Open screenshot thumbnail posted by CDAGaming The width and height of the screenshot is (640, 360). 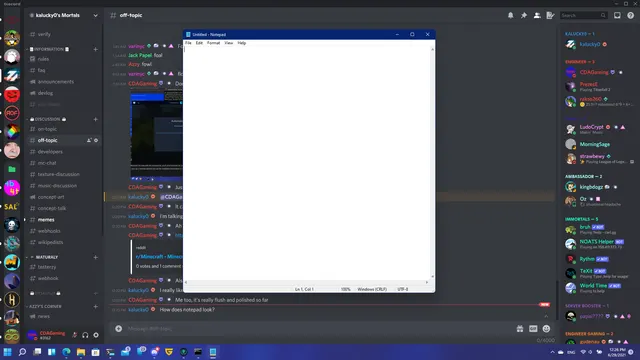coord(157,136)
